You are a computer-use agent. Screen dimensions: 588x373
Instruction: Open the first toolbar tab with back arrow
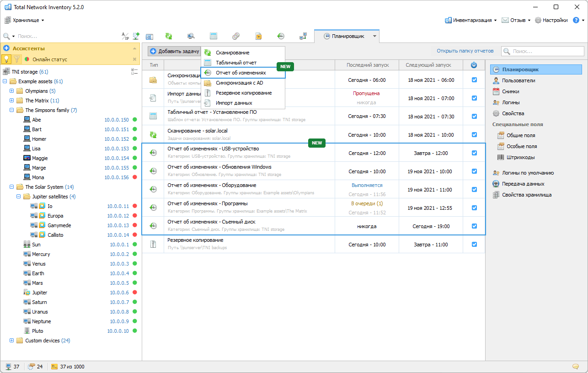(149, 37)
